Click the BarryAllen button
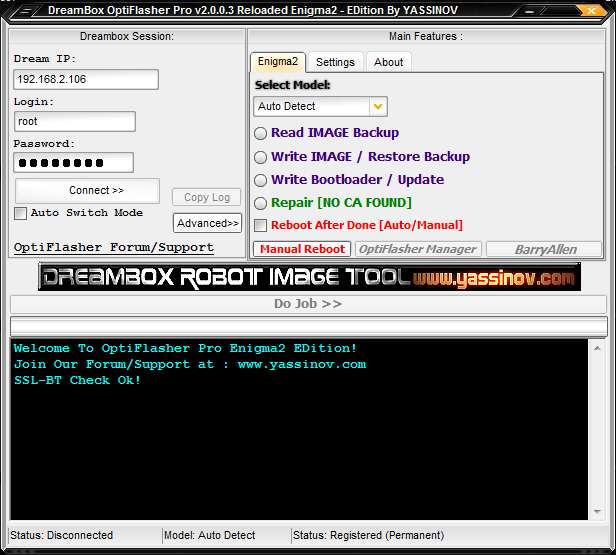The width and height of the screenshot is (616, 555). tap(544, 249)
